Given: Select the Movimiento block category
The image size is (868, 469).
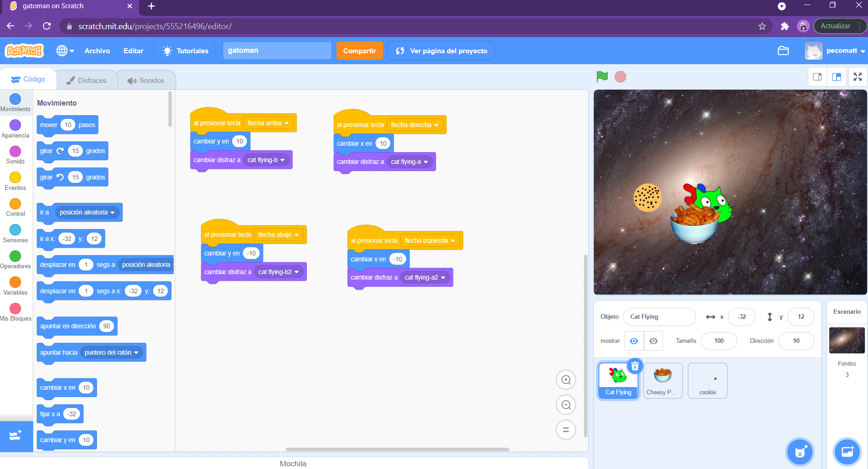Looking at the screenshot, I should [15, 102].
